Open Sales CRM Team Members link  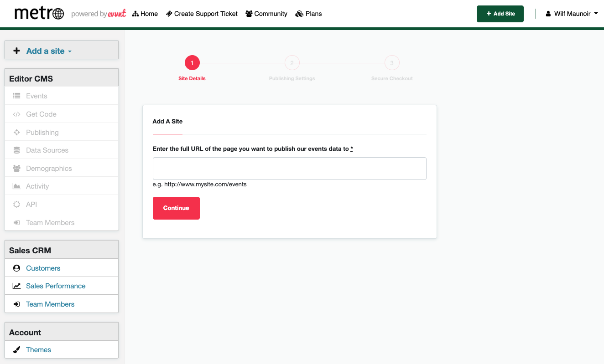click(x=50, y=304)
